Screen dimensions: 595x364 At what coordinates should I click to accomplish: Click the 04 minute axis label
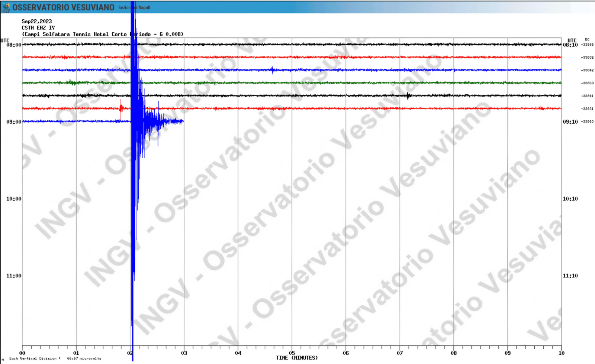(238, 353)
